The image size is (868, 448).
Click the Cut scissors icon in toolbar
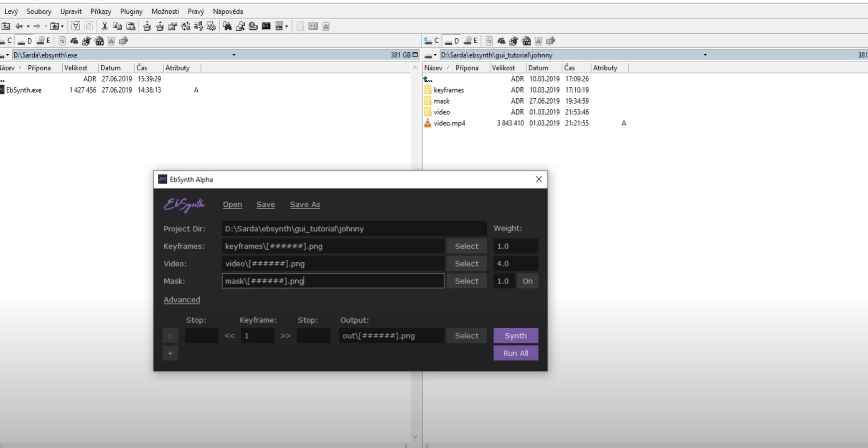(105, 26)
